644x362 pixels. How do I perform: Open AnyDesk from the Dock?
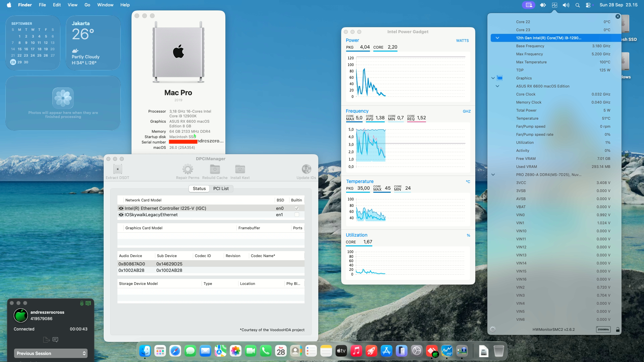tap(432, 351)
